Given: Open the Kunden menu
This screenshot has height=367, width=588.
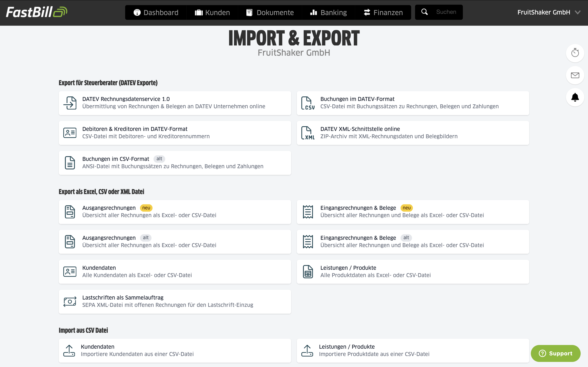Looking at the screenshot, I should [x=212, y=12].
